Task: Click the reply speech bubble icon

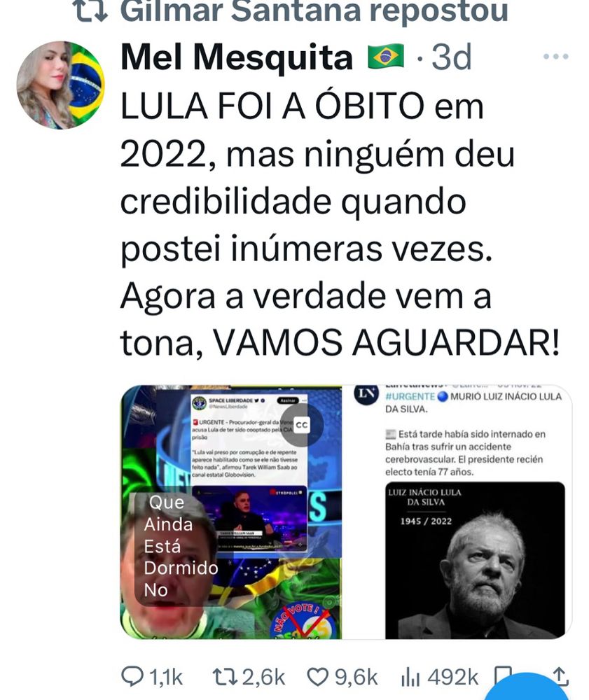Action: click(132, 676)
